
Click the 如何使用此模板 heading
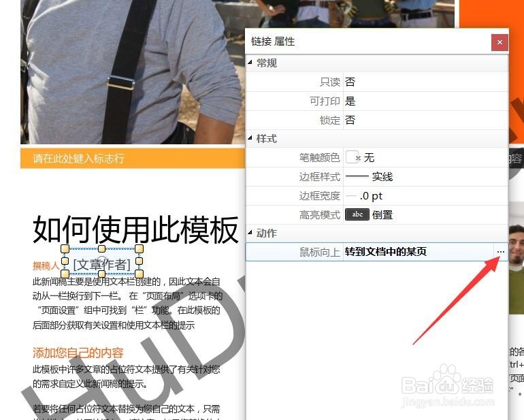coord(135,229)
